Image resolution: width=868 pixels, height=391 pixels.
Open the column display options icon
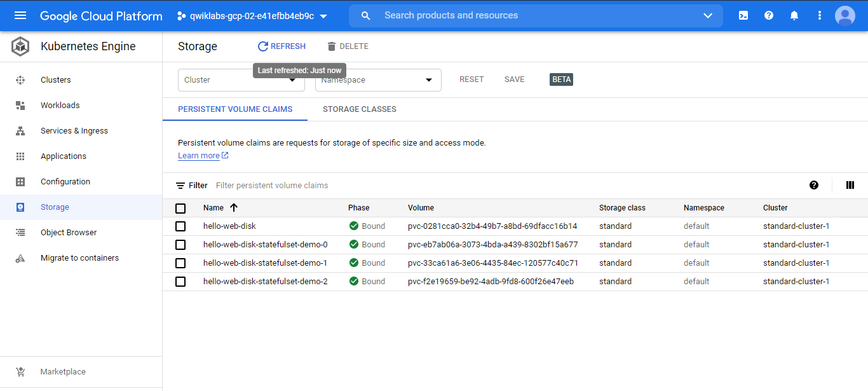(850, 186)
